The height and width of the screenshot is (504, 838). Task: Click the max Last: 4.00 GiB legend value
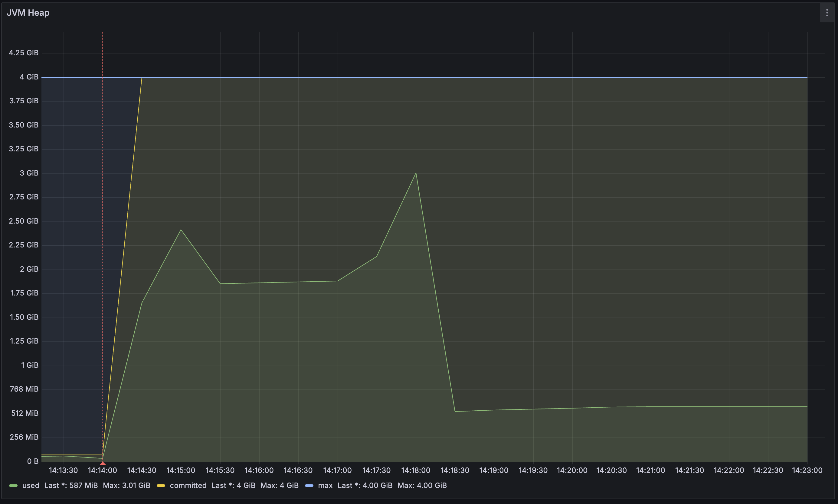[365, 485]
